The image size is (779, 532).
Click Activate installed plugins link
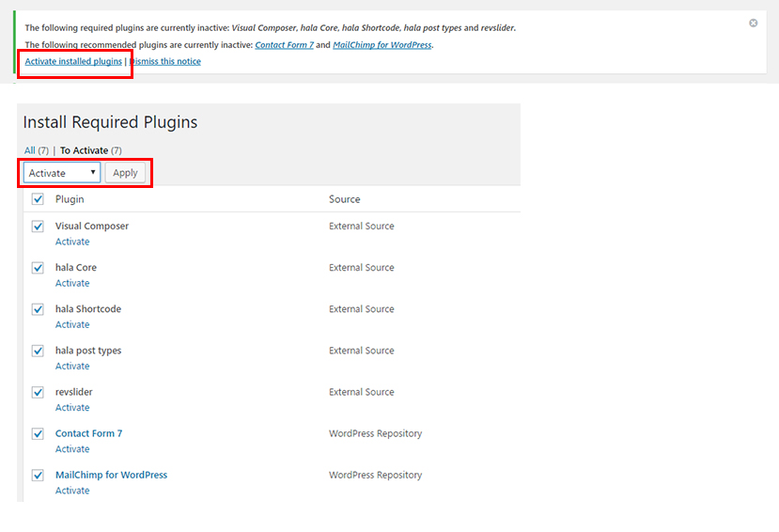coord(73,61)
